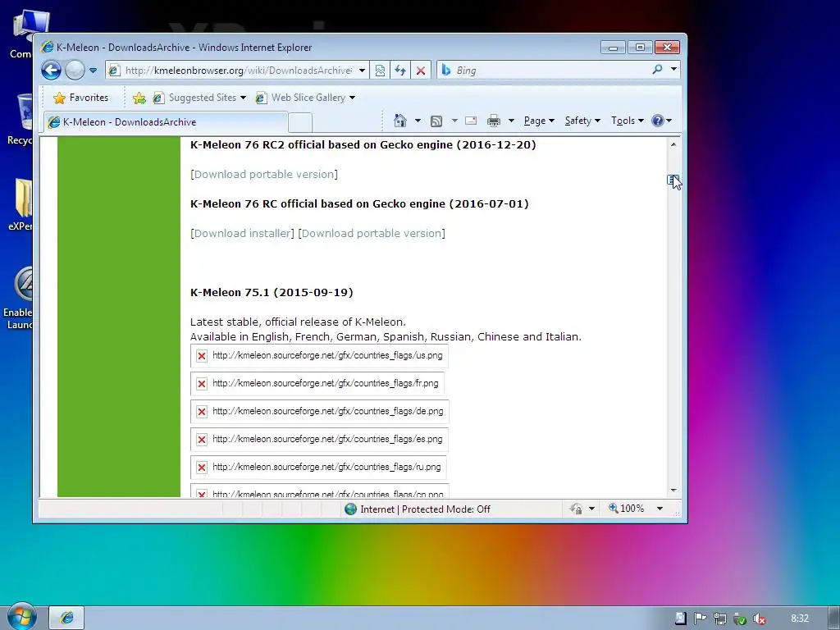
Task: Click the search magnifier icon
Action: click(x=657, y=69)
